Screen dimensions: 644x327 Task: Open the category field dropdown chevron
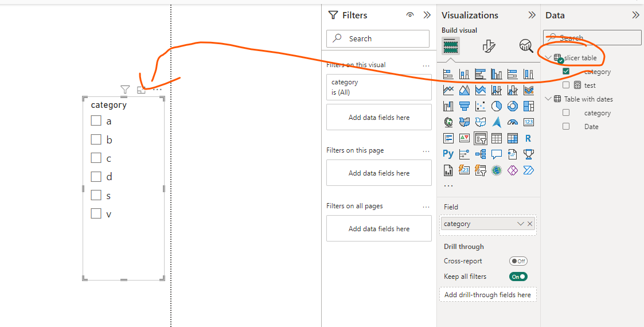click(x=520, y=224)
